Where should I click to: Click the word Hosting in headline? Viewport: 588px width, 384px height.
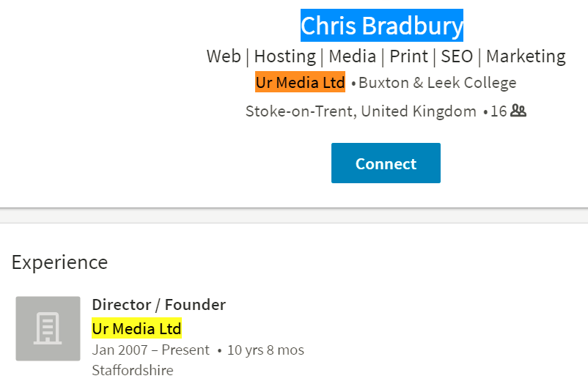click(x=285, y=56)
